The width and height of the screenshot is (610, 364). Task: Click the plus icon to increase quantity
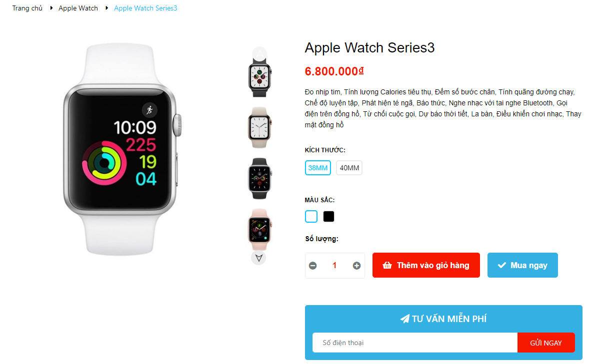[356, 266]
